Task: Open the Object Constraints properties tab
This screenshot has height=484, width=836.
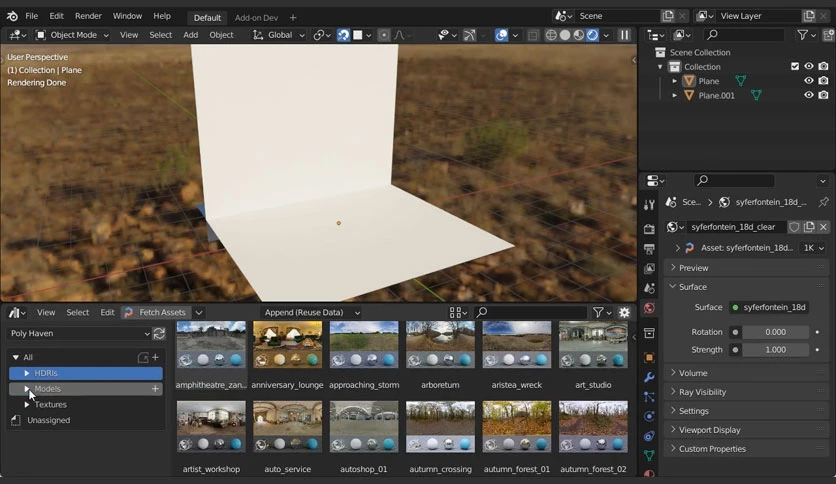Action: (x=649, y=436)
